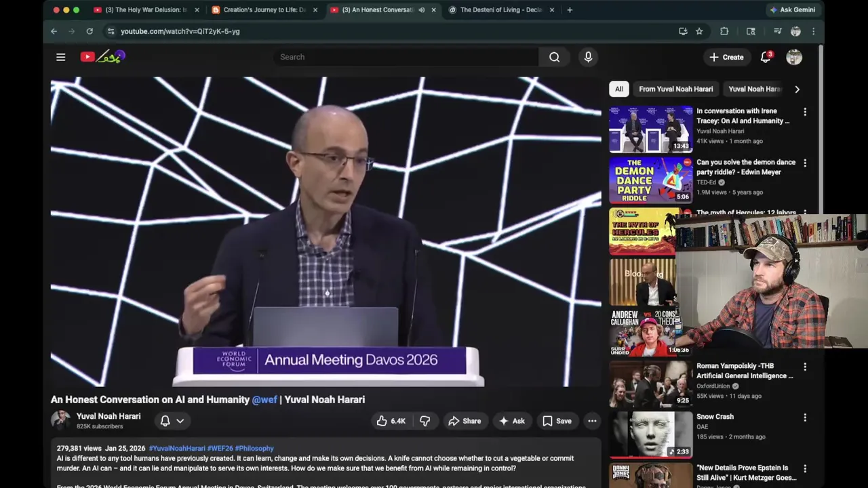This screenshot has width=868, height=488.
Task: Click the Share button
Action: point(465,421)
